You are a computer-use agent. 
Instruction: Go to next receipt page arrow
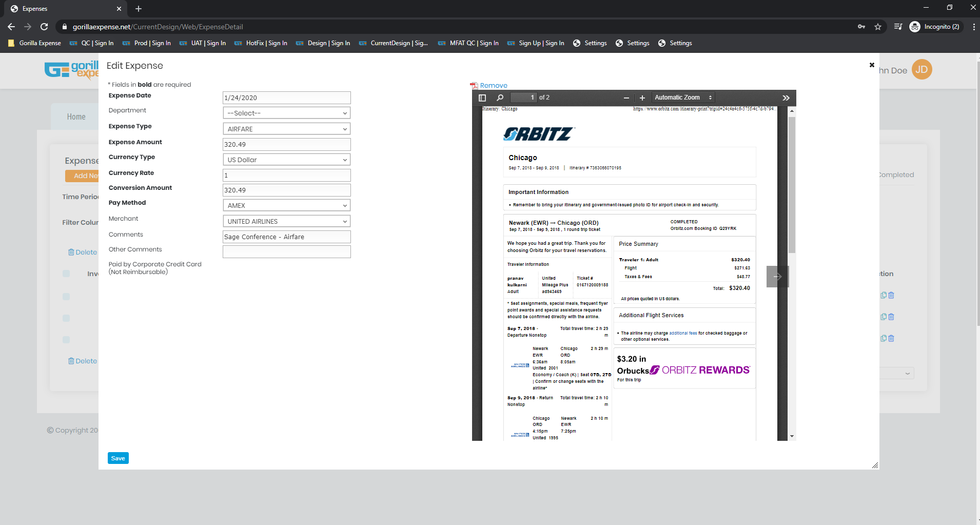[x=777, y=277]
